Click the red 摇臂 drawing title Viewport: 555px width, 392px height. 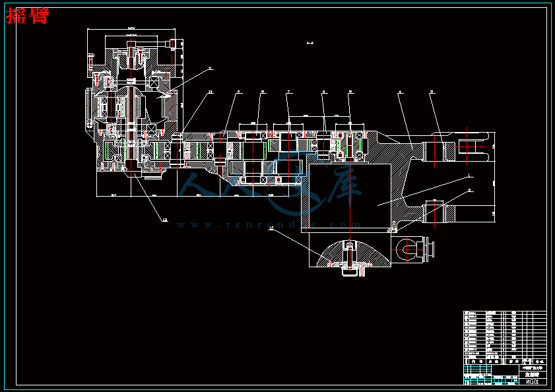[x=28, y=16]
